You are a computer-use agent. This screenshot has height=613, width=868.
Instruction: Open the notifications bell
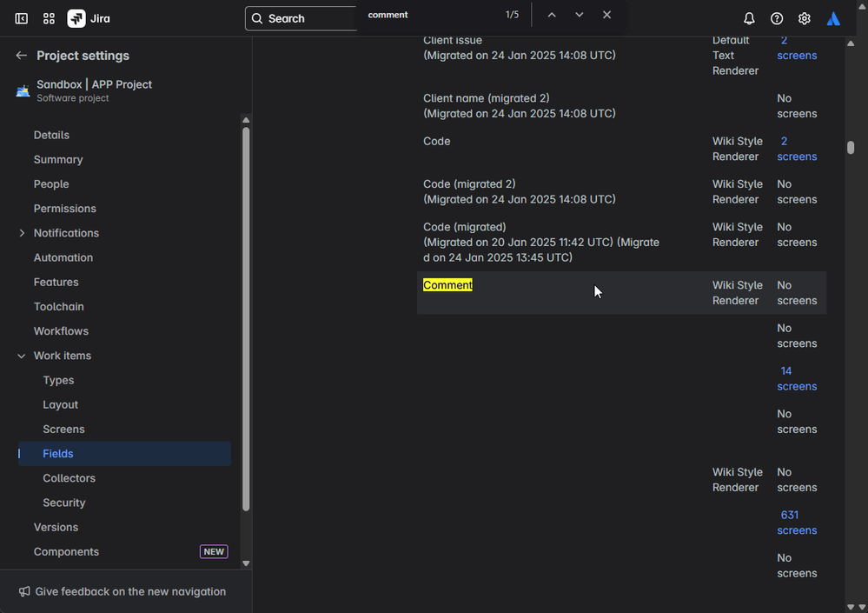point(749,18)
